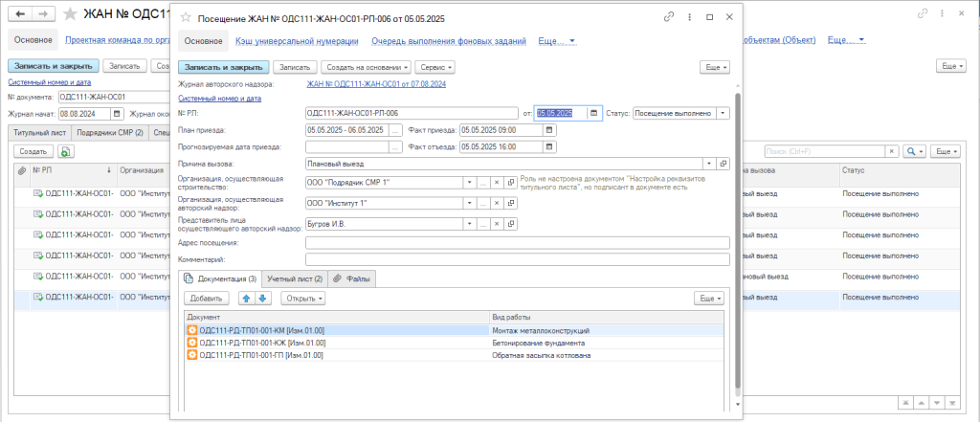The height and width of the screenshot is (422, 980).
Task: Click forward arrow in main ЖАН window
Action: tap(42, 13)
